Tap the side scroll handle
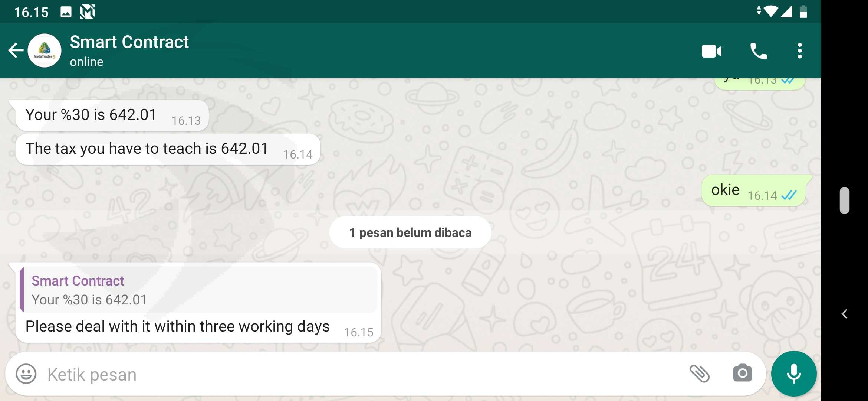868x401 pixels. 845,200
